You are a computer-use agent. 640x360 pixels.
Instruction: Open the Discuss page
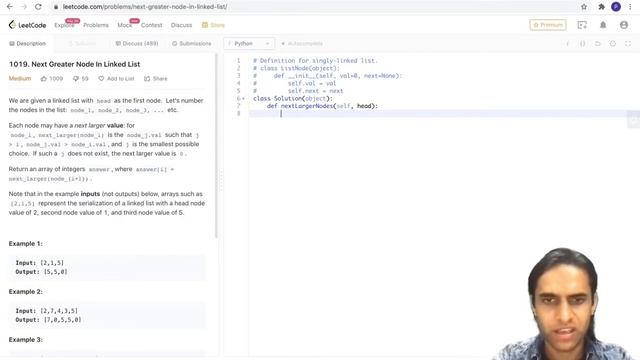181,25
